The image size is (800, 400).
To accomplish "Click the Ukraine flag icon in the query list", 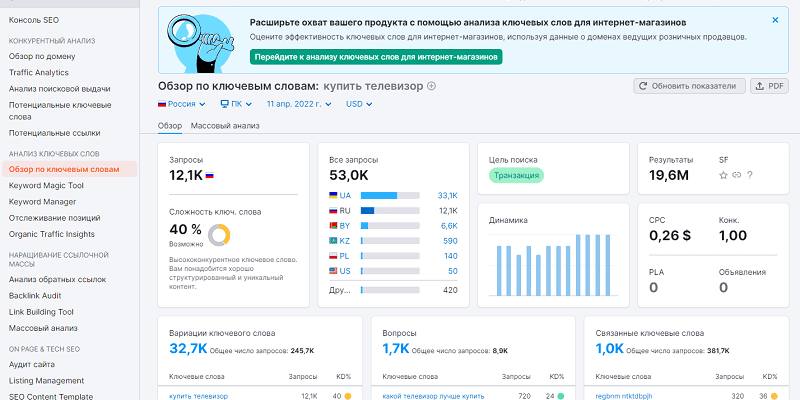I will tap(334, 195).
